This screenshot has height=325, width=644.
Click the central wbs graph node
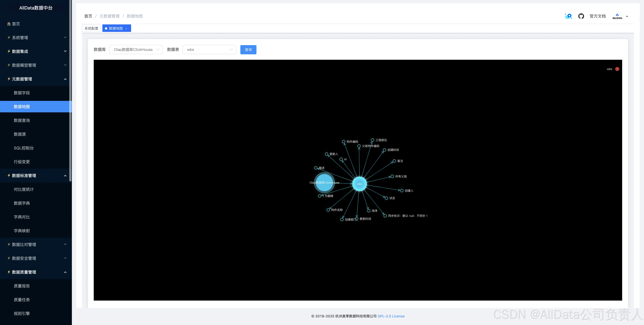[x=359, y=184]
